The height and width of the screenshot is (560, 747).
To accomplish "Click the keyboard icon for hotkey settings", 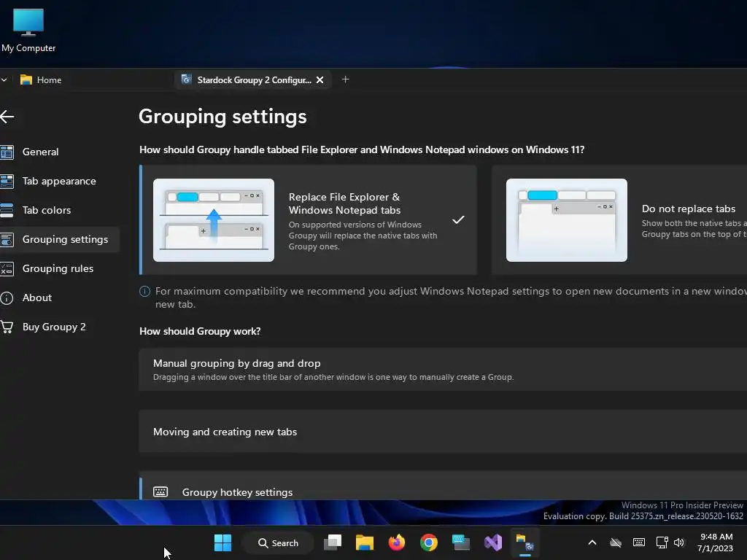I will tap(160, 491).
